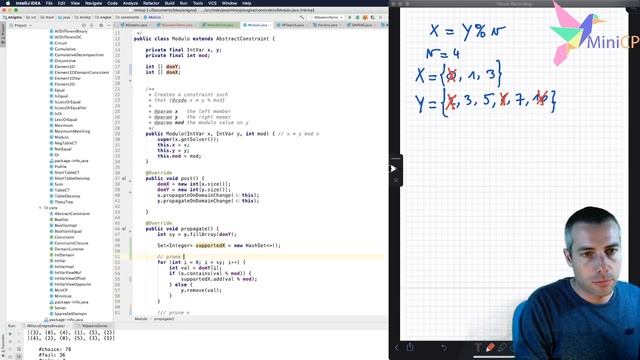
Task: Select the Text tool in notes app
Action: point(478,348)
